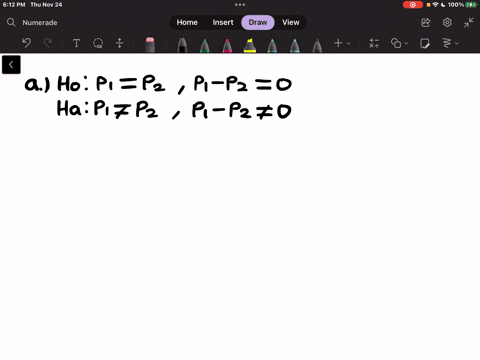Tap the 6:12 PM clock
The width and height of the screenshot is (480, 360).
(x=14, y=5)
